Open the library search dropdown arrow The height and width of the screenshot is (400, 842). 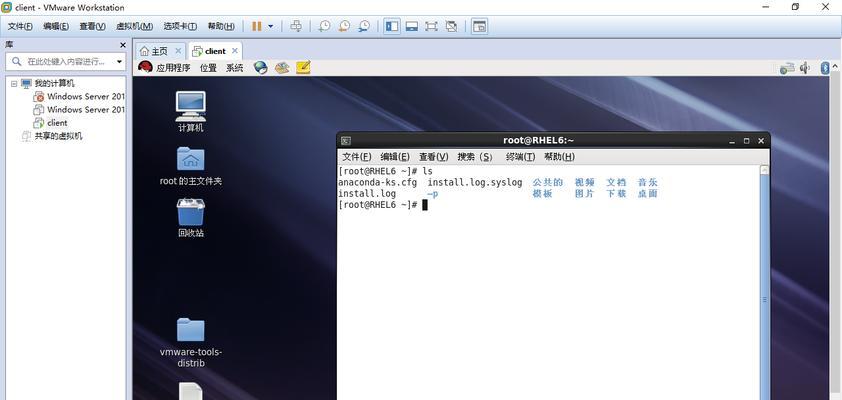119,62
